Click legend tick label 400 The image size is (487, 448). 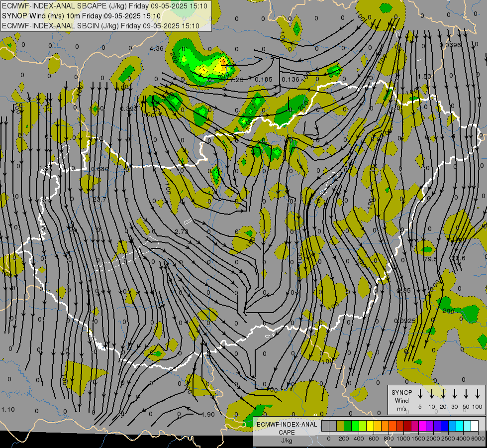[359, 439]
